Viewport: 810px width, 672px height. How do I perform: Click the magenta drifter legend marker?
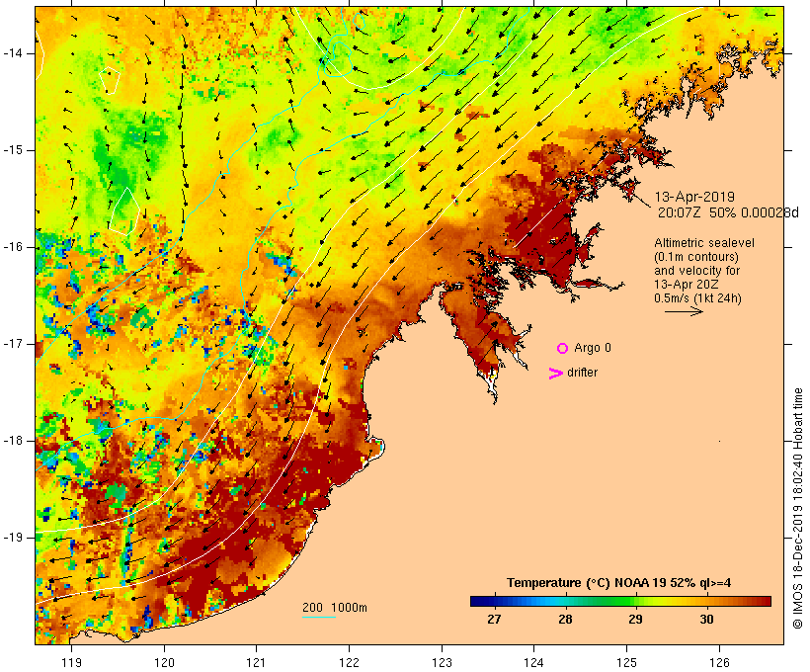(556, 374)
